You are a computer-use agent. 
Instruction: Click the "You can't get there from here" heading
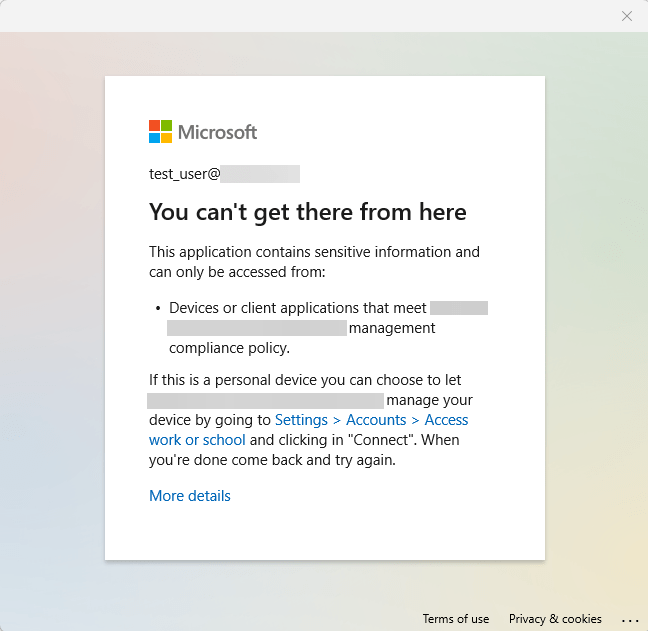pyautogui.click(x=307, y=212)
